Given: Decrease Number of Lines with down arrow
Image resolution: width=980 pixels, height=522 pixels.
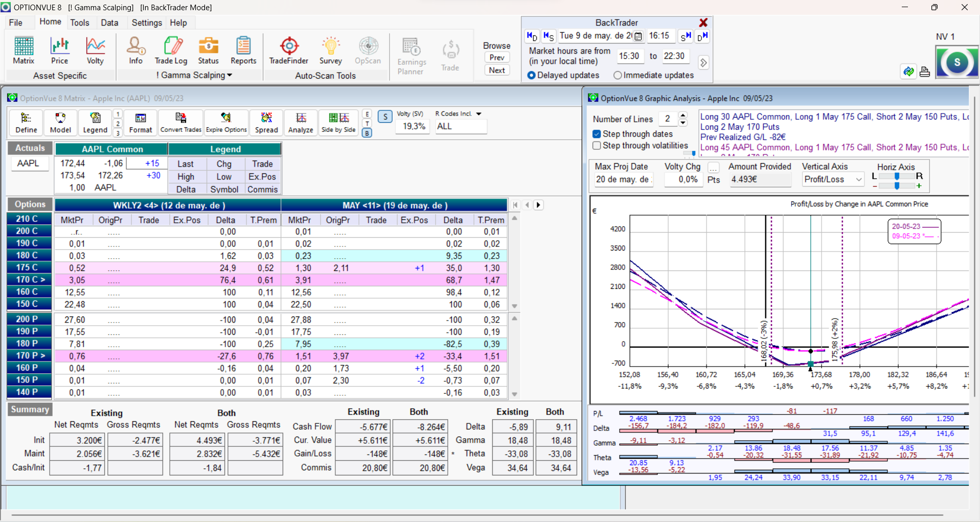Looking at the screenshot, I should (683, 123).
